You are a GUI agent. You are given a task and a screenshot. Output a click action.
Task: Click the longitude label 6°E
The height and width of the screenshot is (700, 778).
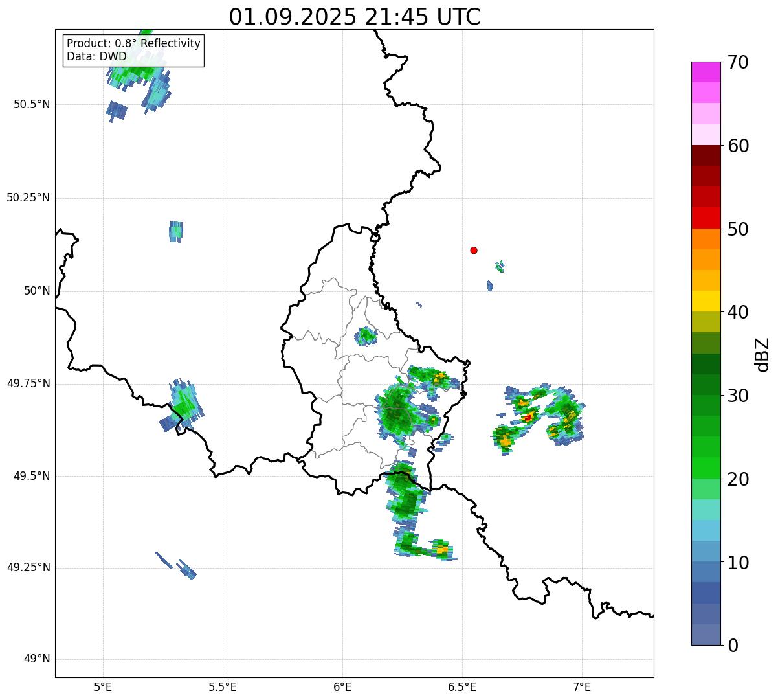(342, 688)
